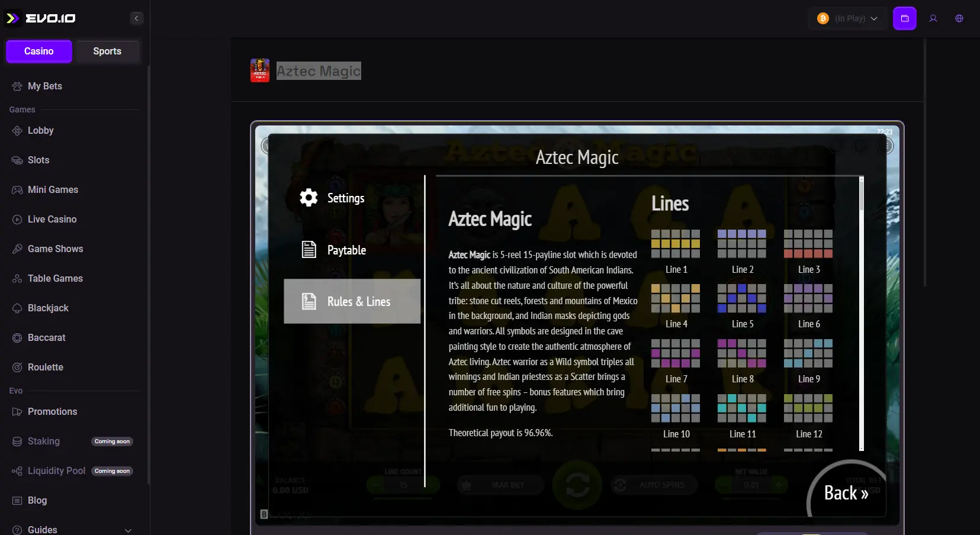Click the Line 7 label
Viewport: 980px width, 535px height.
tap(676, 379)
